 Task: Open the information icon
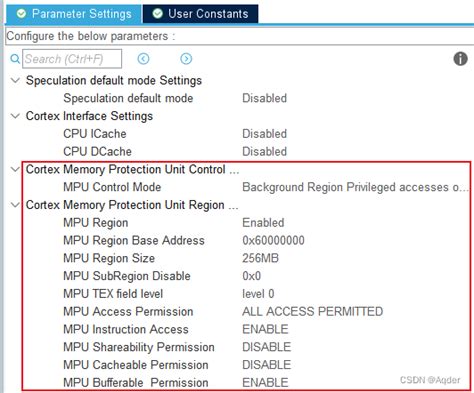[x=460, y=59]
